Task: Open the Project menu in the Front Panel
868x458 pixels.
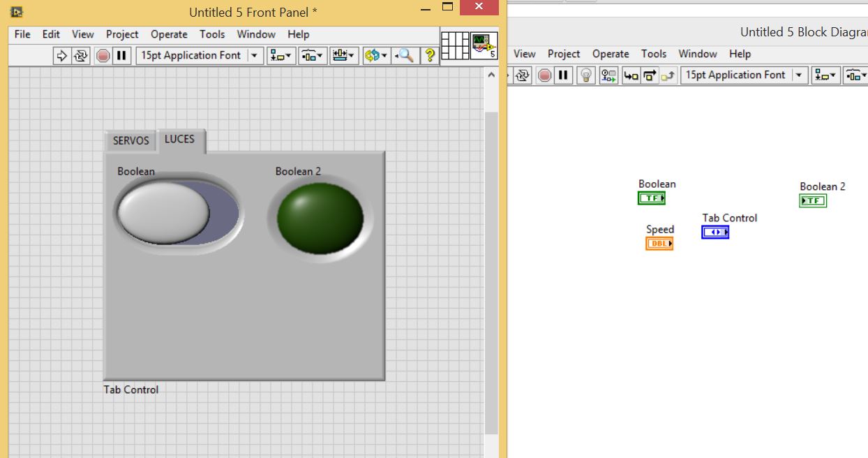Action: click(x=122, y=34)
